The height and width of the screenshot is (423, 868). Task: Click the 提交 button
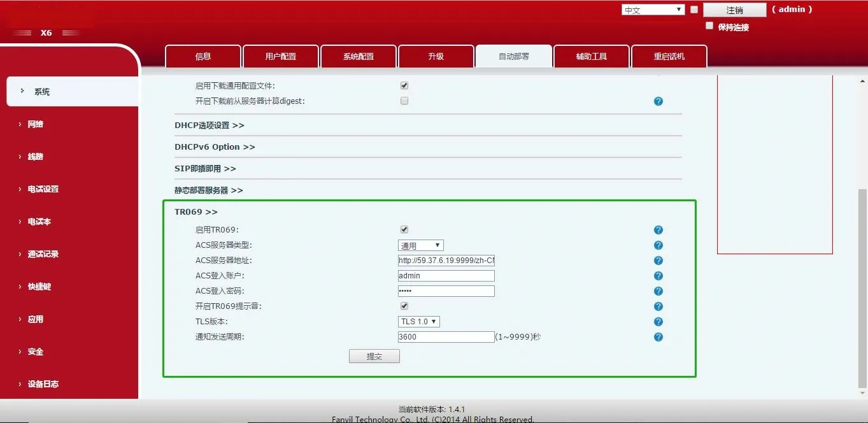374,356
